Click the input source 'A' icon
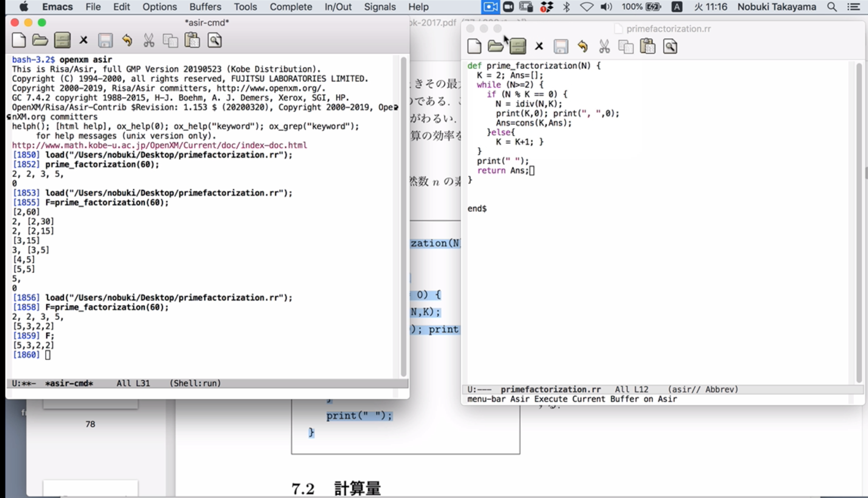The height and width of the screenshot is (498, 868). [x=677, y=7]
